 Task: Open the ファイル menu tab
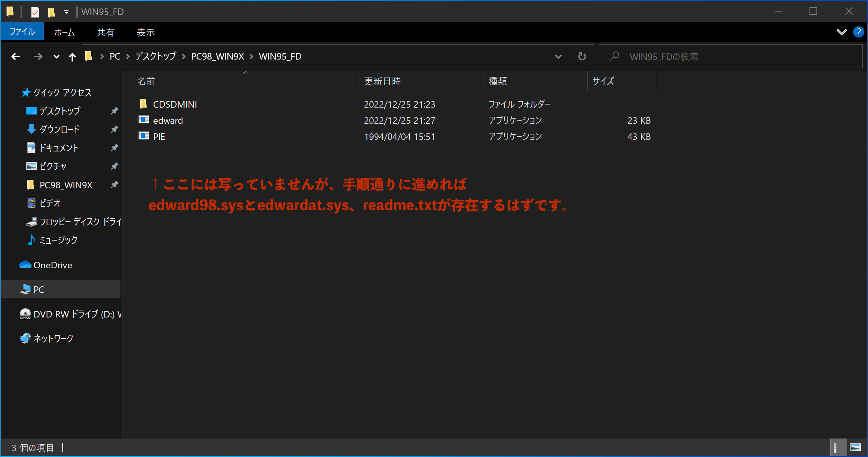[x=22, y=32]
